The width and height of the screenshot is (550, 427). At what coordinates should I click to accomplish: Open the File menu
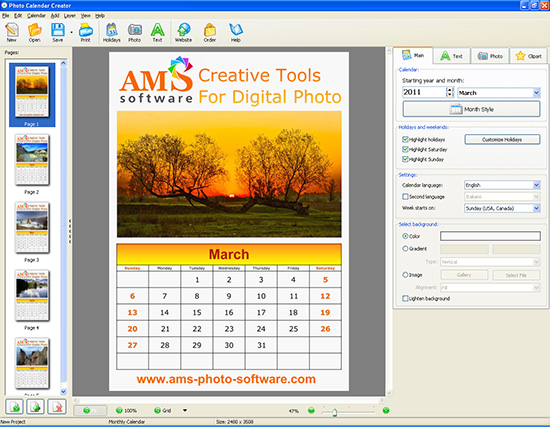point(6,16)
